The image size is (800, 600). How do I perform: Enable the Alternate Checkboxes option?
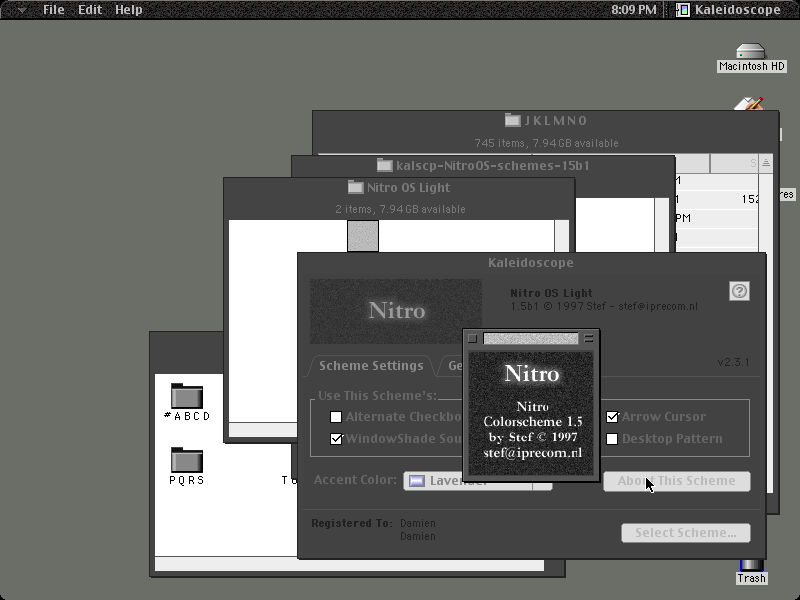coord(336,417)
